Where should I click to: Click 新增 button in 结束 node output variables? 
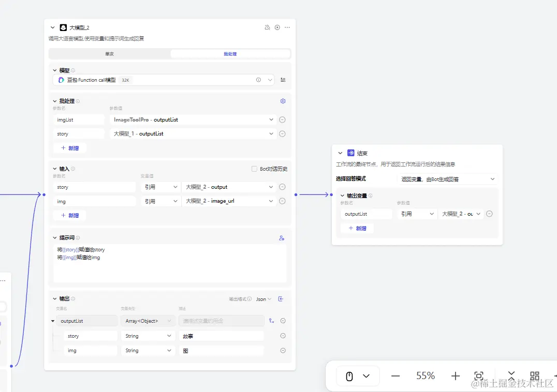[357, 228]
